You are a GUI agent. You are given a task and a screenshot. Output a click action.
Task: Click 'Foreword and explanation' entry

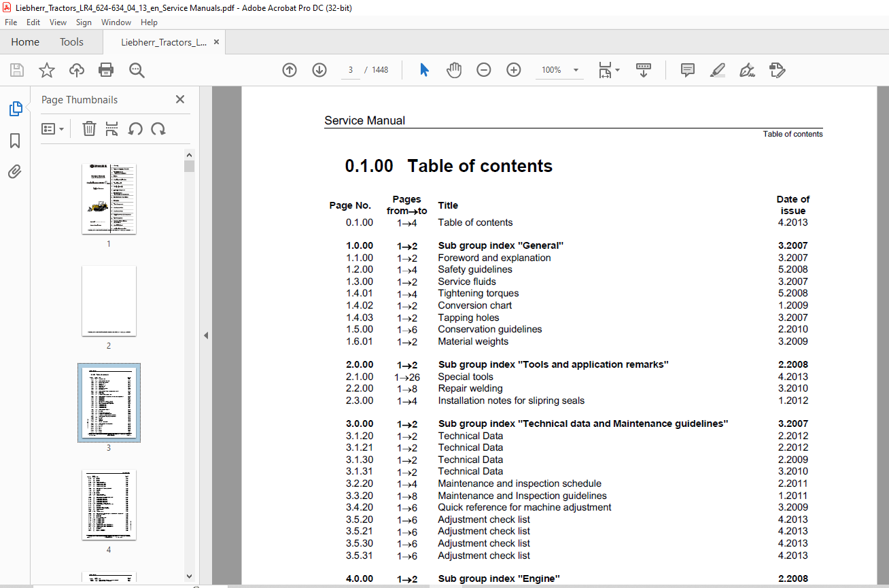tap(494, 258)
